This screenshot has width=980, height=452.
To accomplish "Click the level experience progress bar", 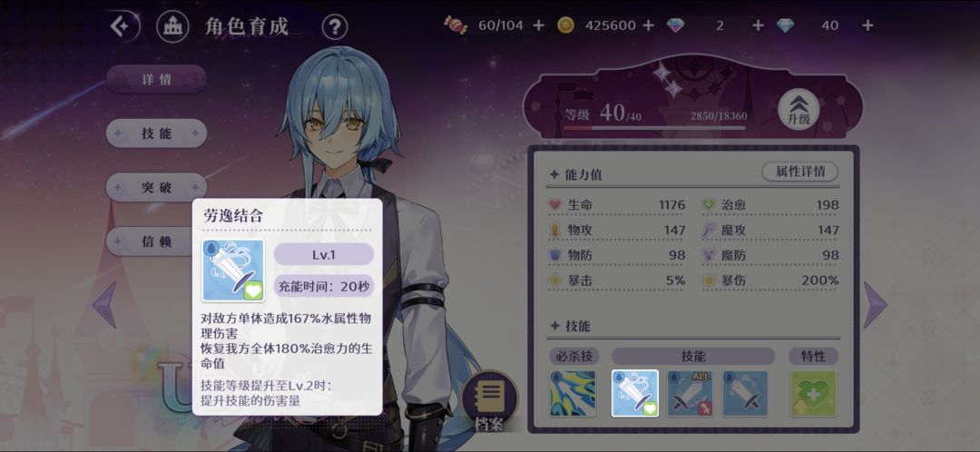I will [x=654, y=128].
